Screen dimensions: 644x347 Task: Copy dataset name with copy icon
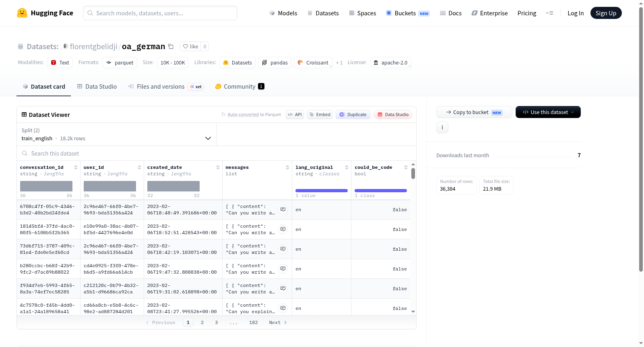(x=171, y=46)
